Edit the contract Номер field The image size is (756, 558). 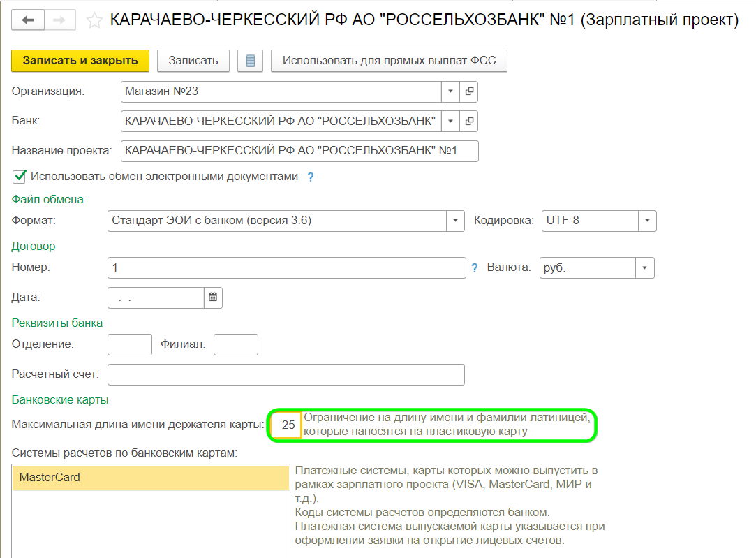tap(286, 267)
